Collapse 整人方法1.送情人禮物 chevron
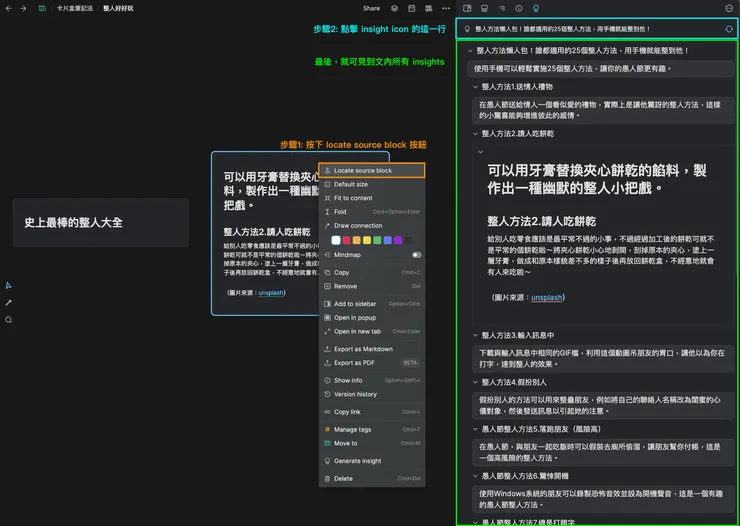This screenshot has width=740, height=526. click(475, 87)
